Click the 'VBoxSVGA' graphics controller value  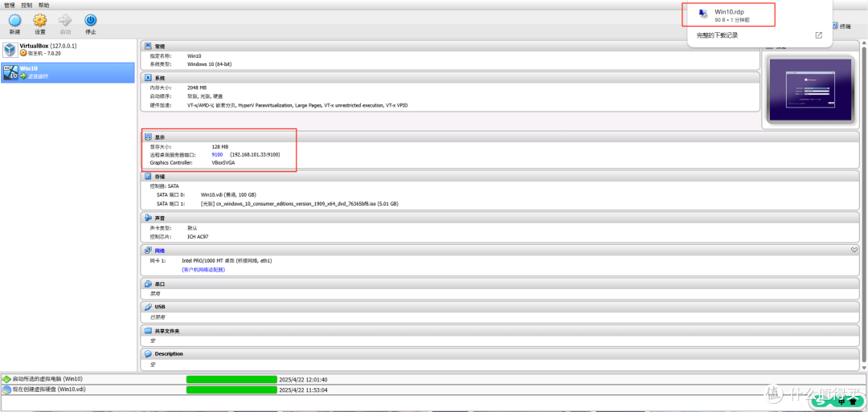point(223,163)
